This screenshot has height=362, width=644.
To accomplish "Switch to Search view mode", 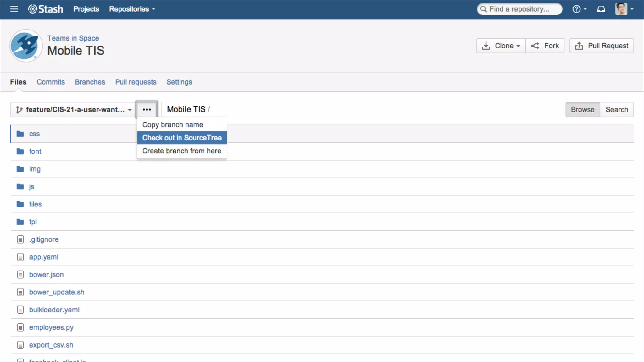I will [x=616, y=110].
